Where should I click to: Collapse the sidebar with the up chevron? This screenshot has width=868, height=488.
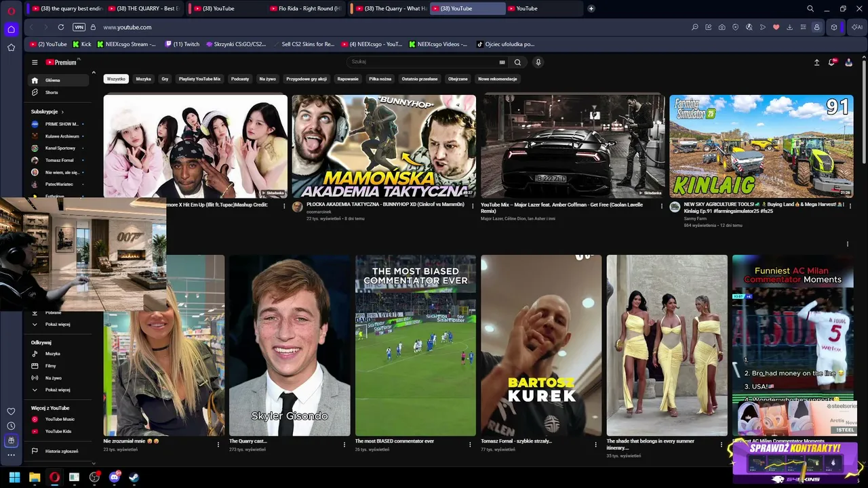click(94, 73)
